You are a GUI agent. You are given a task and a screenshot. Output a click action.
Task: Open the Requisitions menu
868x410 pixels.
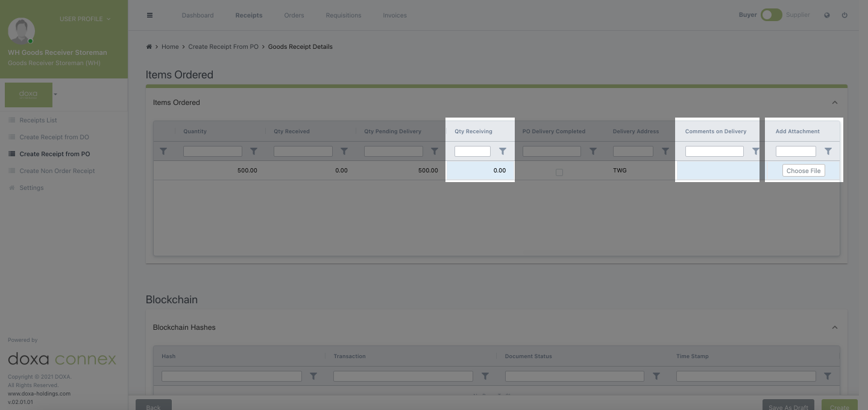click(344, 15)
